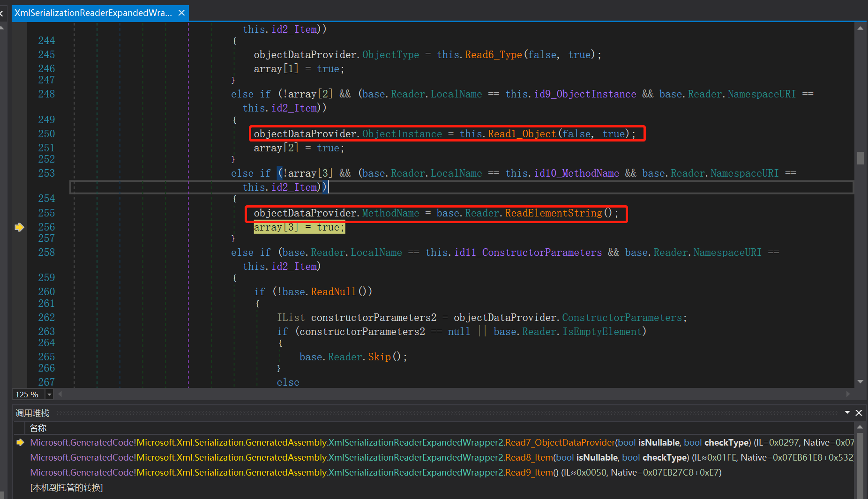This screenshot has height=499, width=868.
Task: Click the ReadElementString method call on line 255
Action: (x=553, y=213)
